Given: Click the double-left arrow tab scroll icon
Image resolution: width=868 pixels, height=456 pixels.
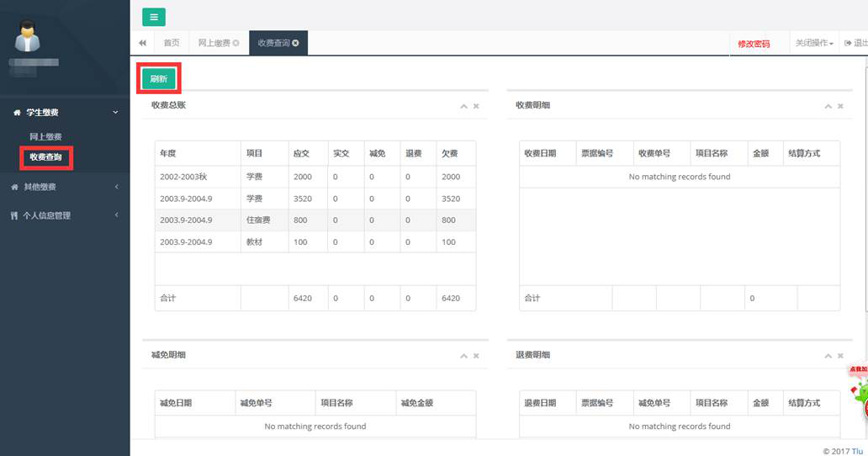Looking at the screenshot, I should pyautogui.click(x=142, y=43).
